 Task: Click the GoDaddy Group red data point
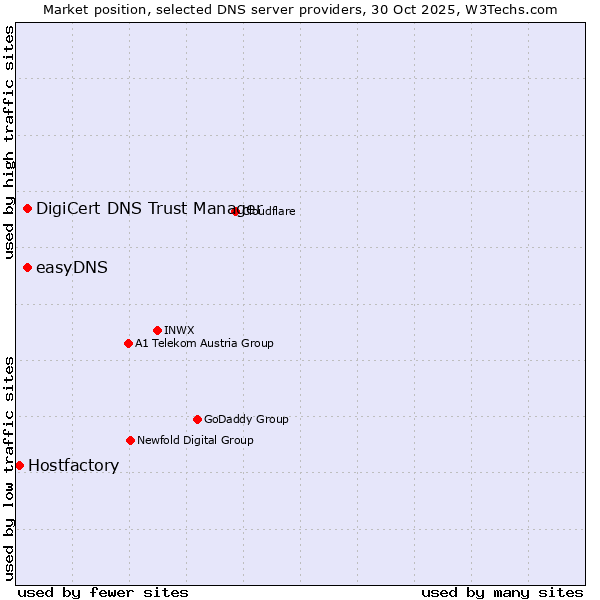(197, 419)
